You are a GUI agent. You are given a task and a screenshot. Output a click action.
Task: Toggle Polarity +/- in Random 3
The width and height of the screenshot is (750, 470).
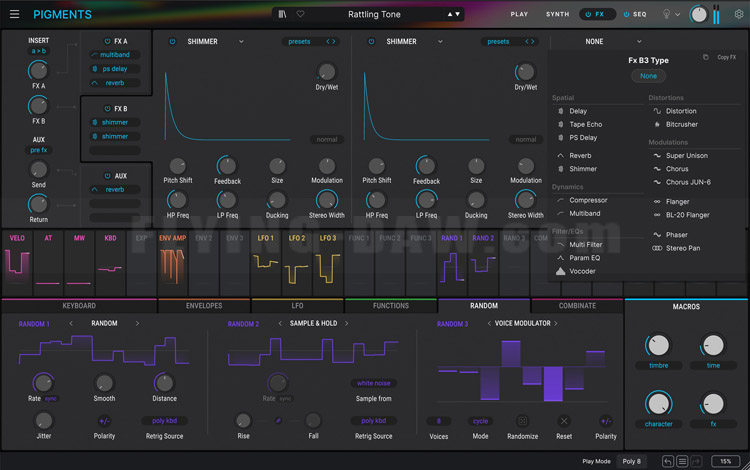(x=606, y=421)
